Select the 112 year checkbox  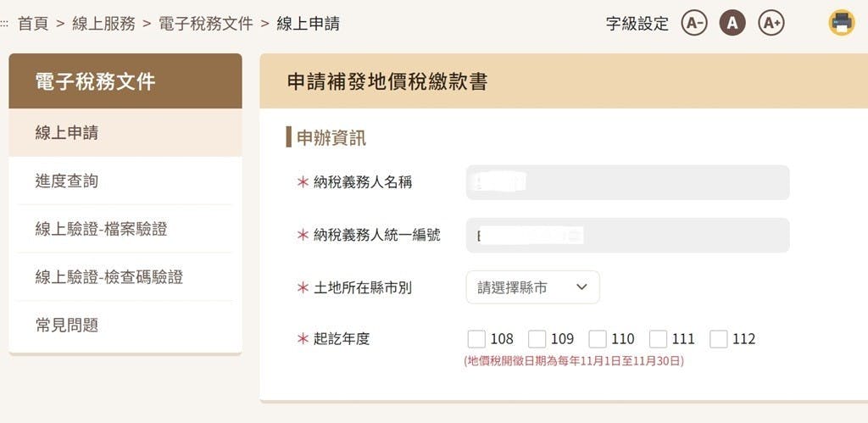(719, 339)
